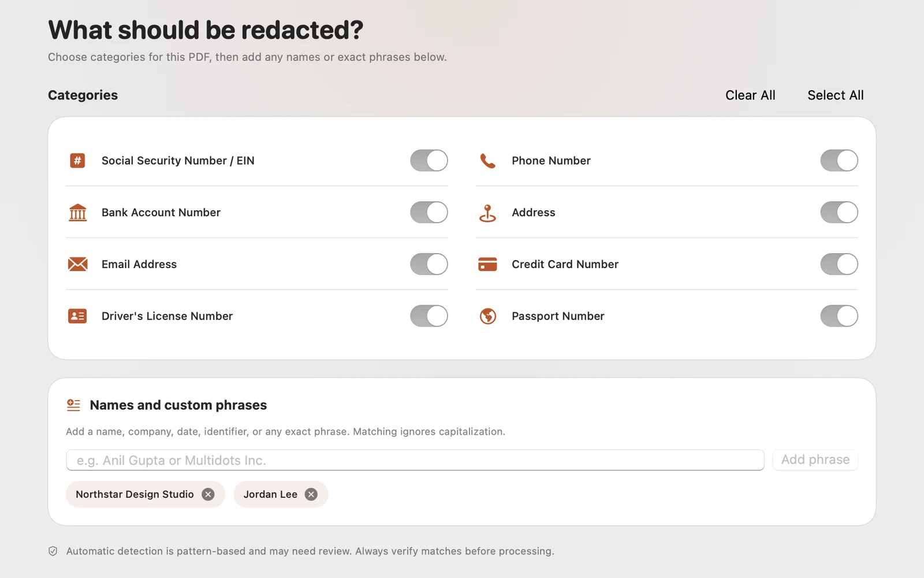Click Select All categories
The width and height of the screenshot is (924, 578).
pyautogui.click(x=836, y=95)
